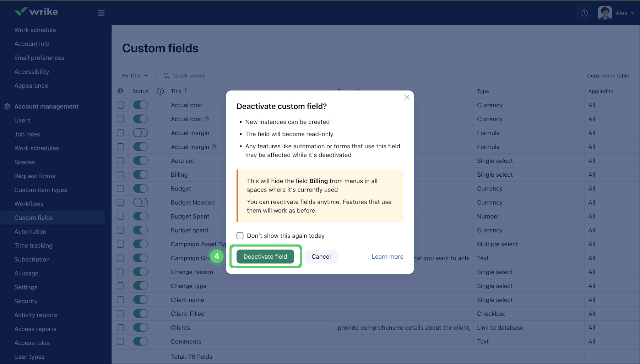The height and width of the screenshot is (364, 640).
Task: Expand the Alex account dropdown arrow
Action: pyautogui.click(x=633, y=13)
